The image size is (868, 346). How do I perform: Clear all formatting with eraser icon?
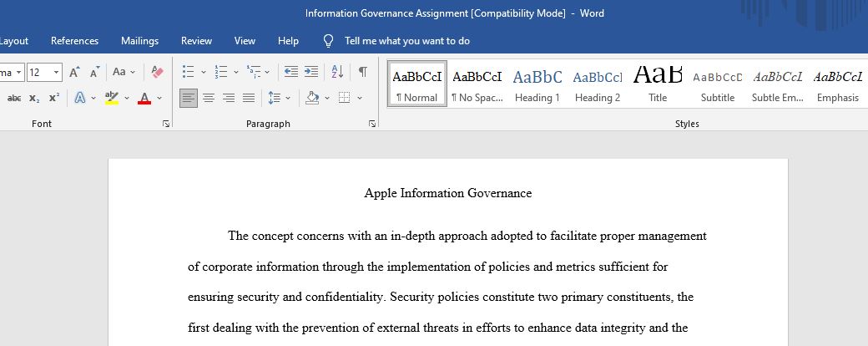(157, 72)
